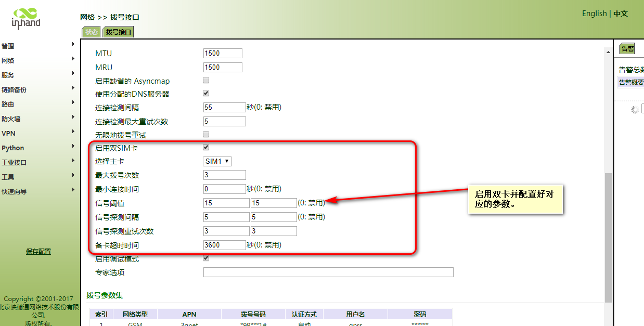Open the 告警 panel tab
Image resolution: width=644 pixels, height=326 pixels.
(x=628, y=49)
